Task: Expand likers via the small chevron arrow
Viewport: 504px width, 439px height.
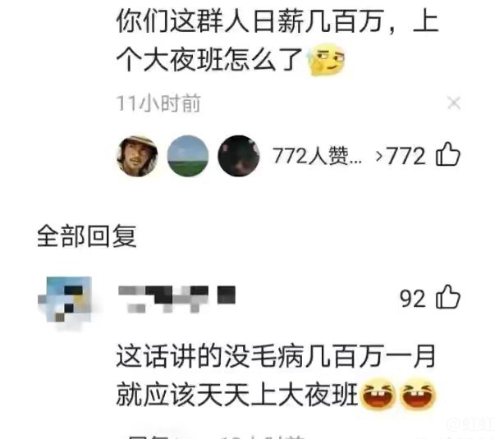Action: 379,156
